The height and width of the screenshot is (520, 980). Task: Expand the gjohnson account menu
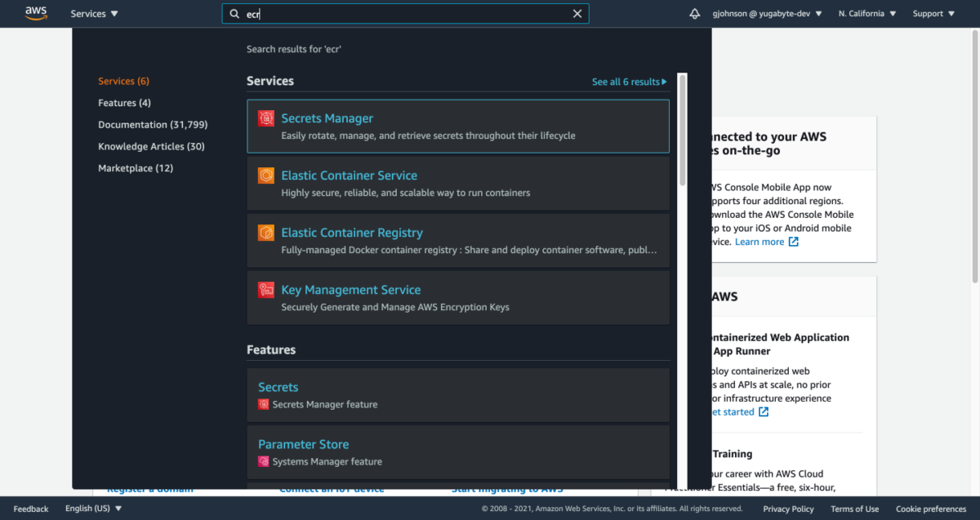(x=767, y=13)
